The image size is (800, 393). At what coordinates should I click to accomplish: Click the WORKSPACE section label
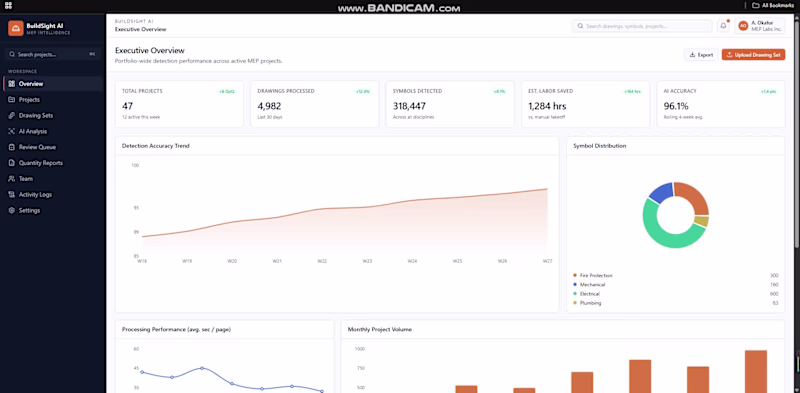[22, 71]
